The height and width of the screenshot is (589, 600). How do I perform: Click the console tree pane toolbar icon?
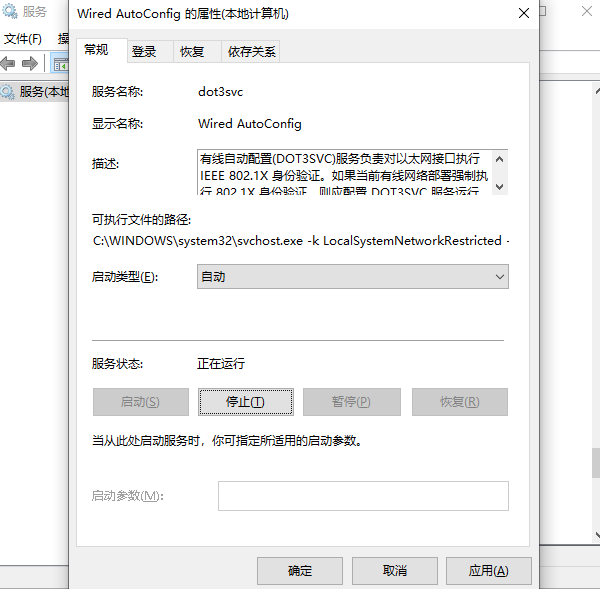(x=60, y=64)
